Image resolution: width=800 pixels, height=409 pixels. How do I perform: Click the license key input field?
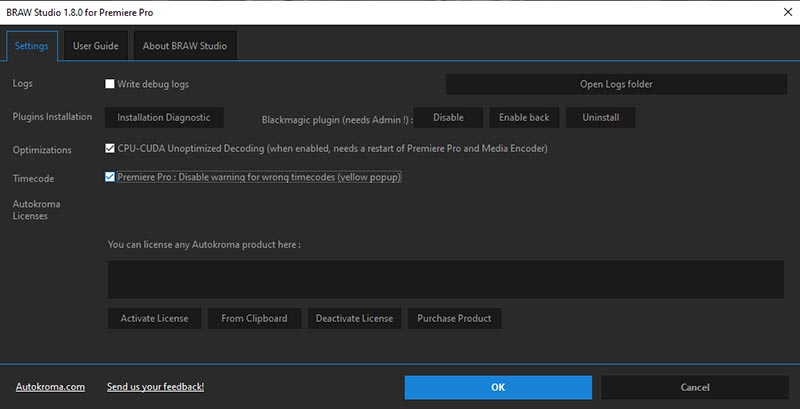pos(445,279)
